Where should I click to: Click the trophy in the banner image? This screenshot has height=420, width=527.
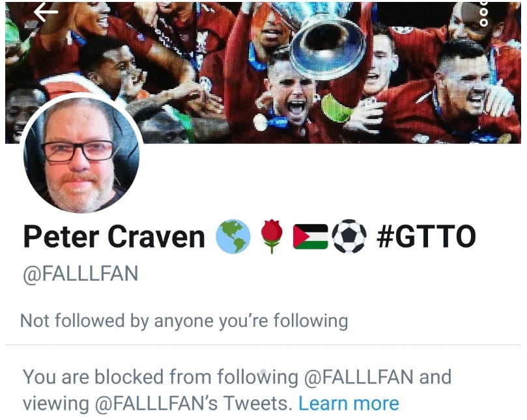coord(328,43)
